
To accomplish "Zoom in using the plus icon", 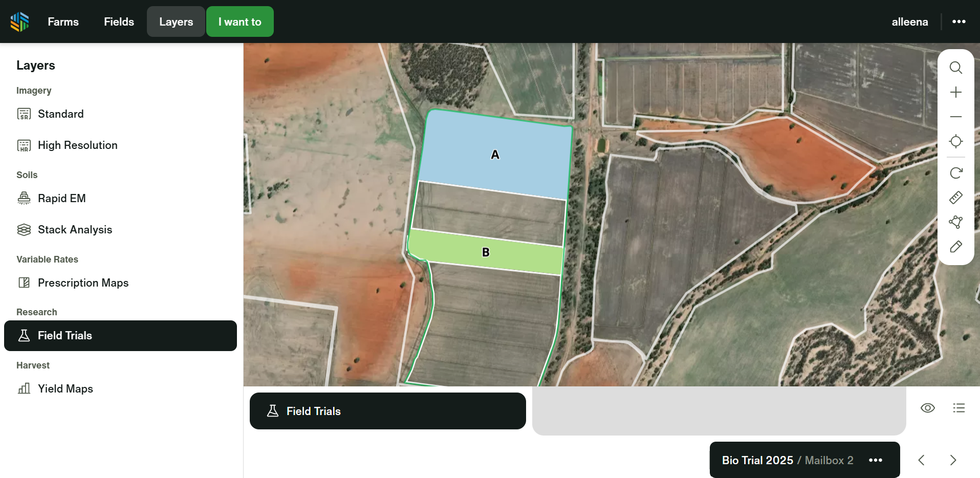I will pyautogui.click(x=955, y=92).
